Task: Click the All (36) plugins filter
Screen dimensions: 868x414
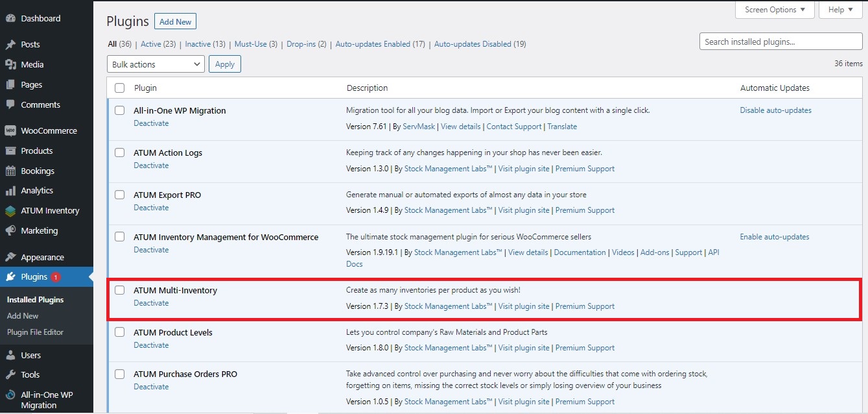Action: click(x=120, y=44)
